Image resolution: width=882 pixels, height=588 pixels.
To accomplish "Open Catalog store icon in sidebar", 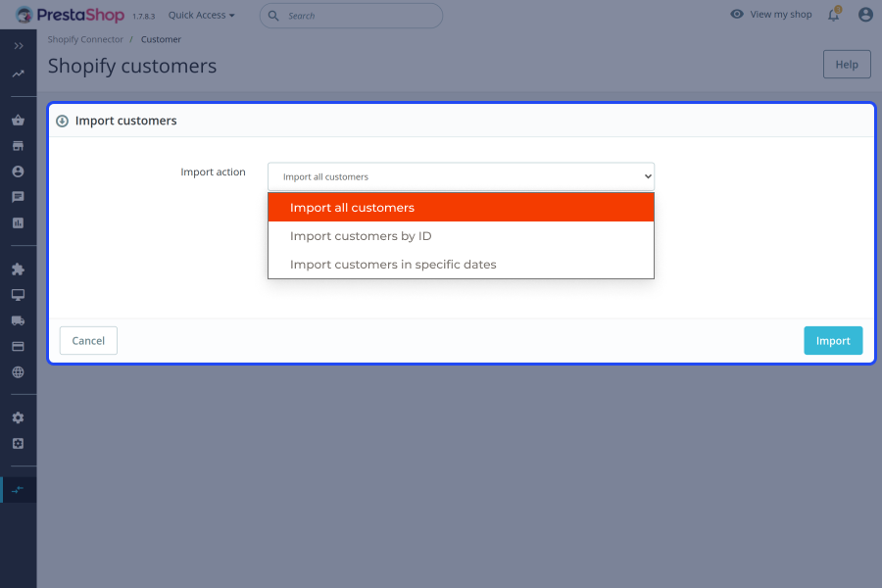I will click(18, 146).
